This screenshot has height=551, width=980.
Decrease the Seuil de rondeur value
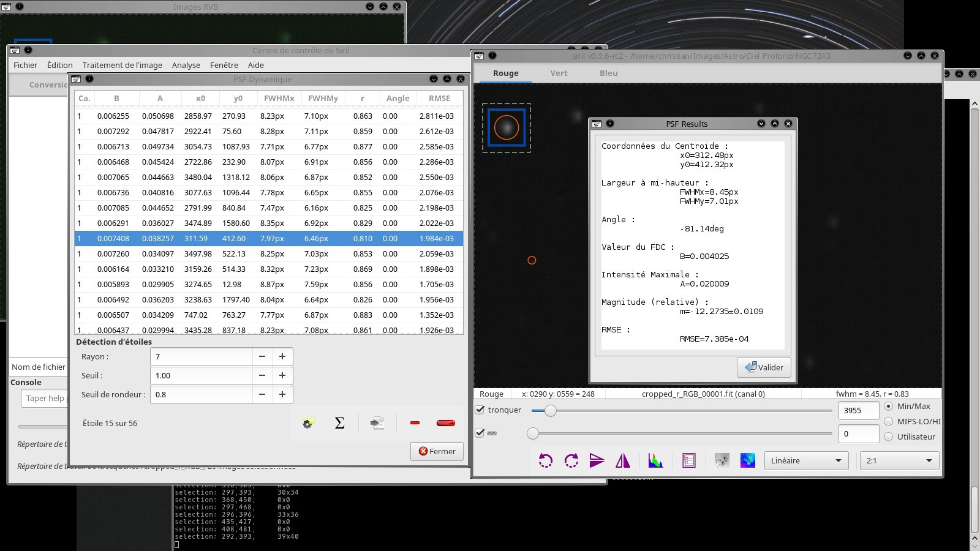pyautogui.click(x=262, y=394)
